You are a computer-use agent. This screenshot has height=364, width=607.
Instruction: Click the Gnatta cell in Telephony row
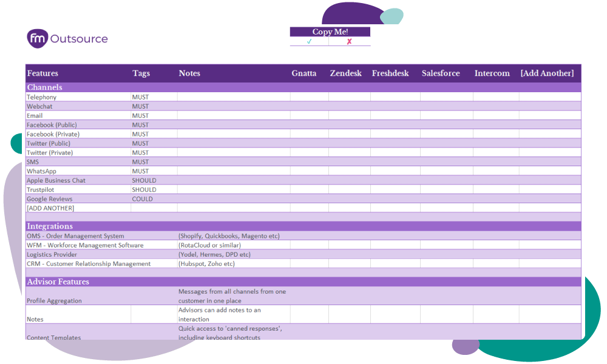(310, 97)
